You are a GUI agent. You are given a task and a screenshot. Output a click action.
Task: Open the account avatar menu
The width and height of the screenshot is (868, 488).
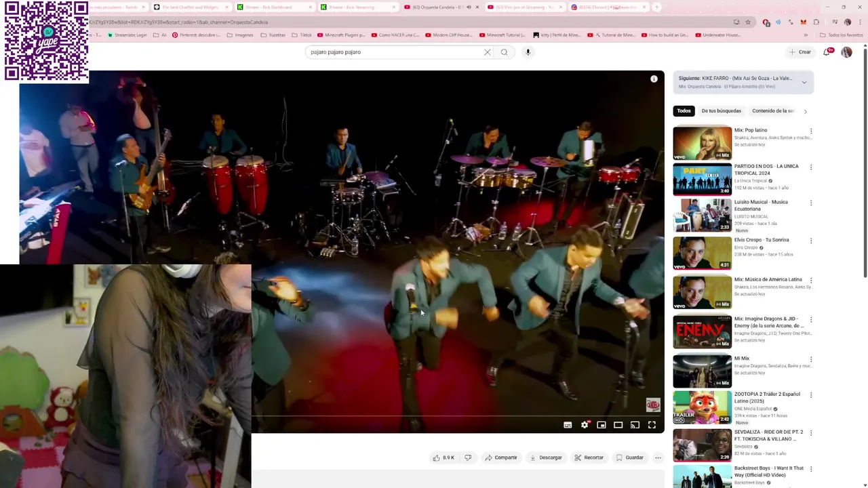[x=846, y=52]
